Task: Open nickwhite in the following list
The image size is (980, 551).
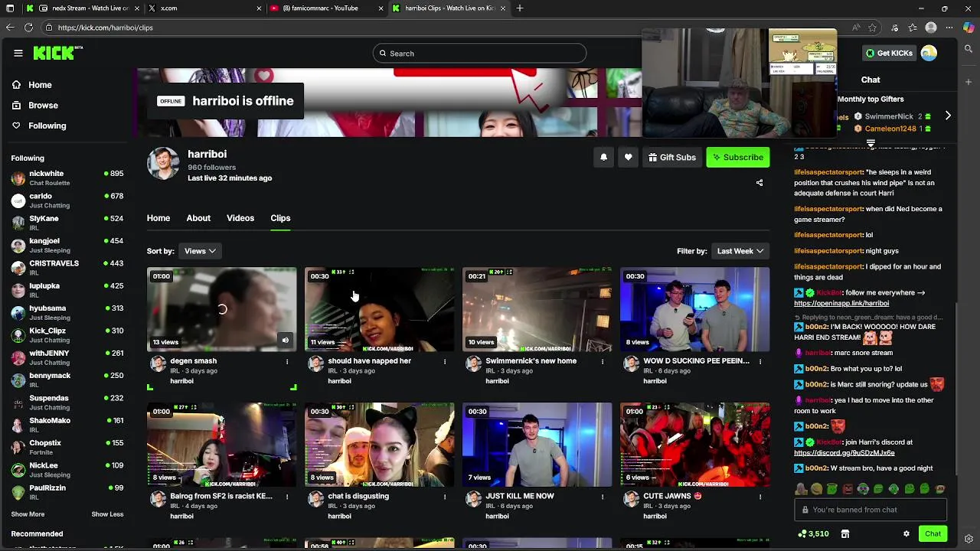Action: (67, 178)
